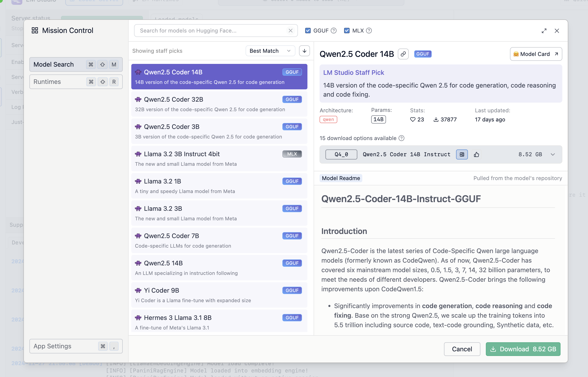Click robot icon of Hermes 3 Llama 3.1 8B
Viewport: 588px width, 377px height.
138,317
